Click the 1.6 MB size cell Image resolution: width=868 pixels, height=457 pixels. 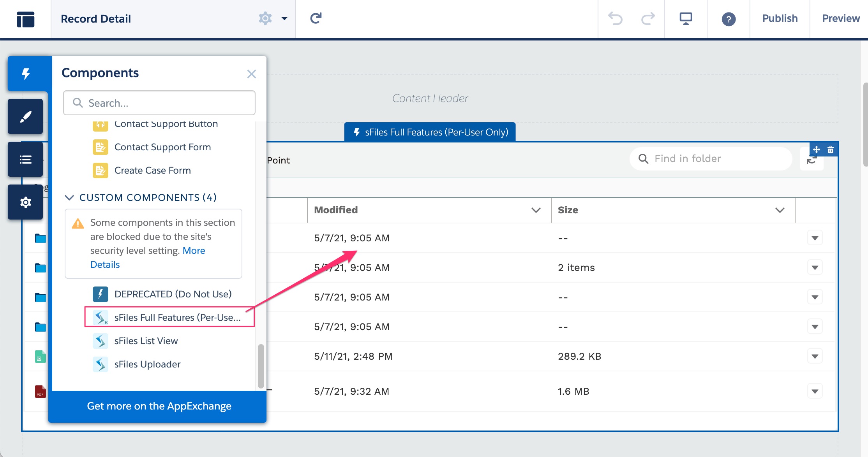[x=573, y=391]
